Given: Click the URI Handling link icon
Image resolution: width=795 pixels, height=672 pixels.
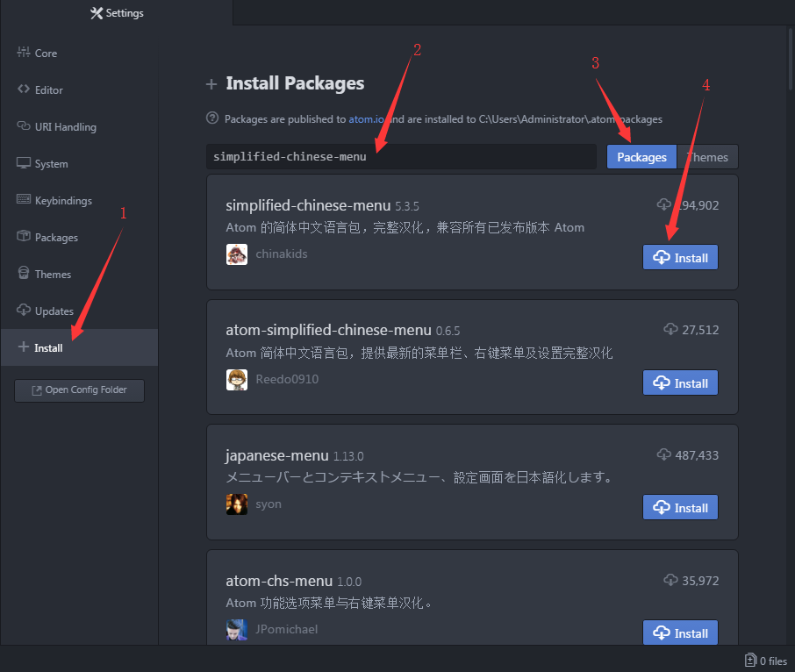Looking at the screenshot, I should [x=24, y=125].
